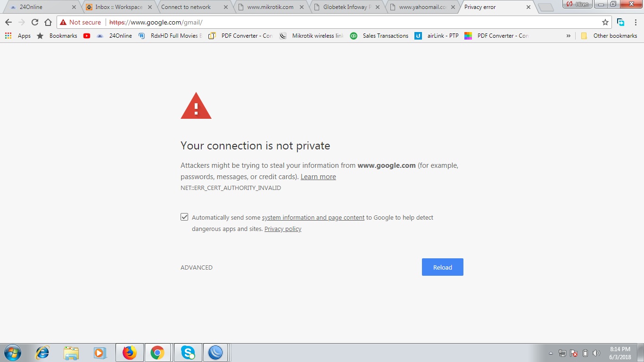Uncheck the automatically send system information checkbox
This screenshot has height=362, width=644.
184,217
